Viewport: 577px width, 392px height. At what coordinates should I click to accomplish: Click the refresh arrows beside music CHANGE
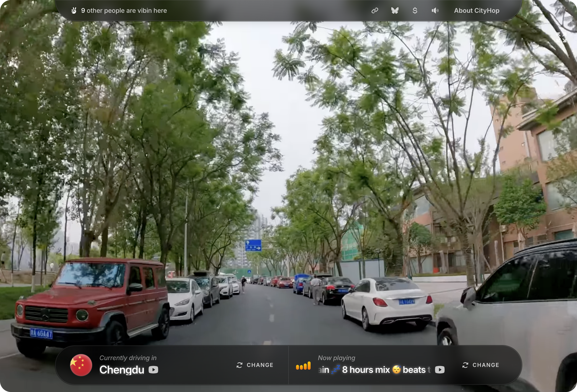click(x=465, y=365)
